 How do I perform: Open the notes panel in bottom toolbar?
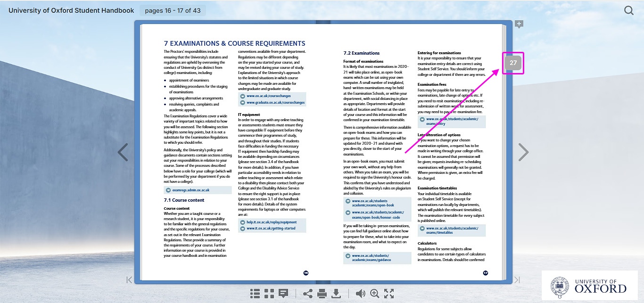(x=283, y=294)
